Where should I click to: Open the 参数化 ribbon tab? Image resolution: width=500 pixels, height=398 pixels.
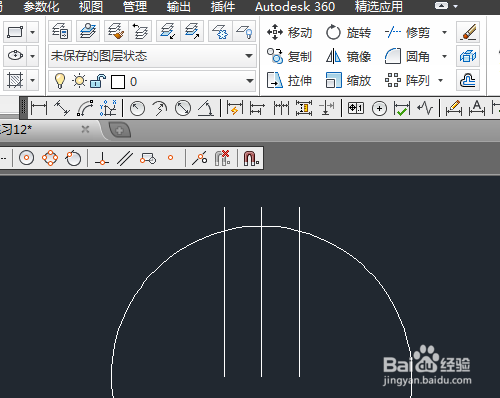pos(41,7)
